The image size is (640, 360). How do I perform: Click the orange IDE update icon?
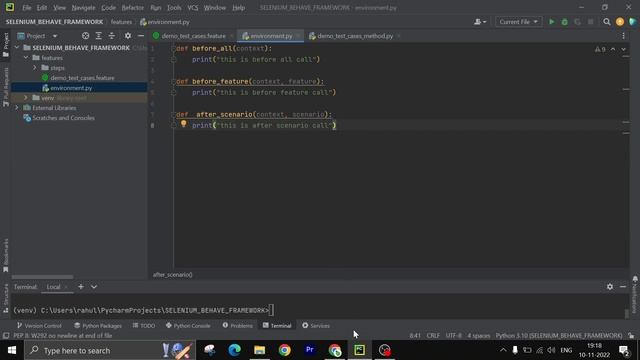point(620,22)
